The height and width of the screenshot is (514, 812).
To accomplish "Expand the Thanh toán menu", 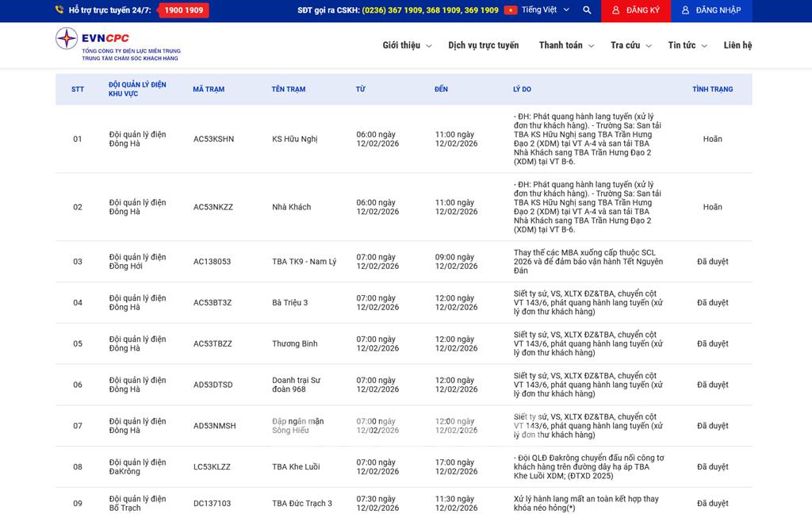I will pos(565,45).
